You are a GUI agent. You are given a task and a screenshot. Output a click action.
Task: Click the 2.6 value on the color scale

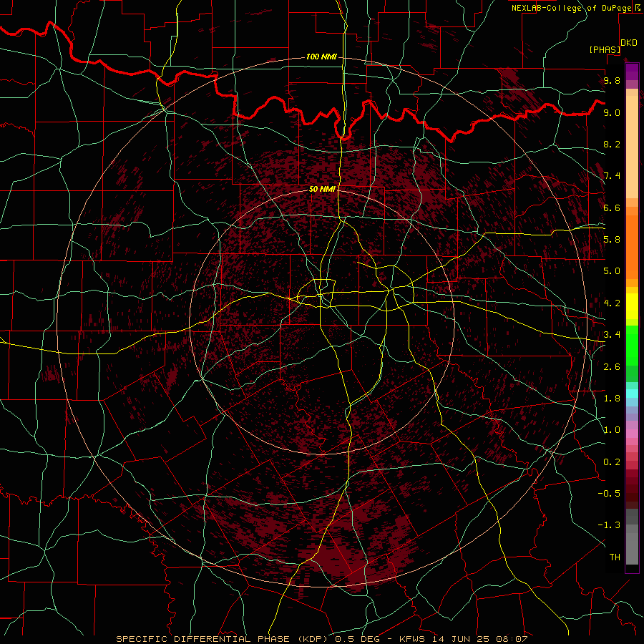(x=612, y=367)
